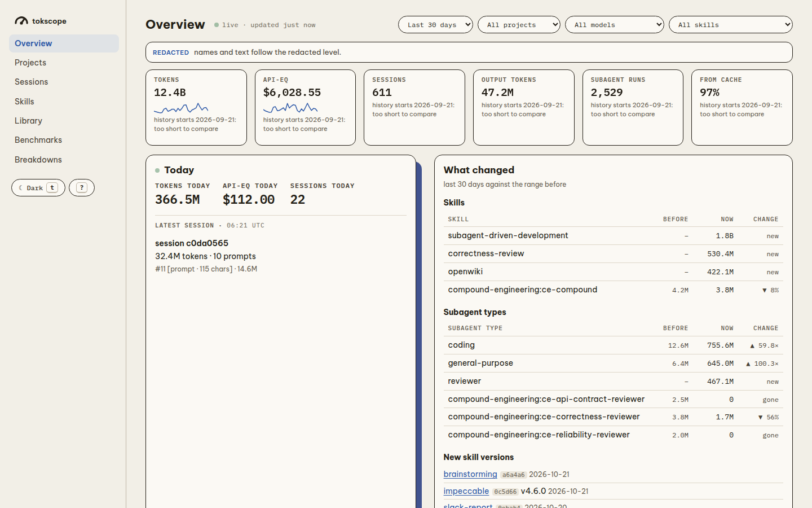Open the Overview page in sidebar

click(x=64, y=43)
